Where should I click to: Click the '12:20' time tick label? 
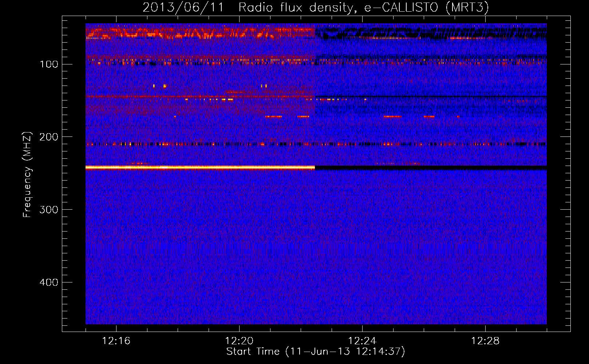[x=239, y=341]
